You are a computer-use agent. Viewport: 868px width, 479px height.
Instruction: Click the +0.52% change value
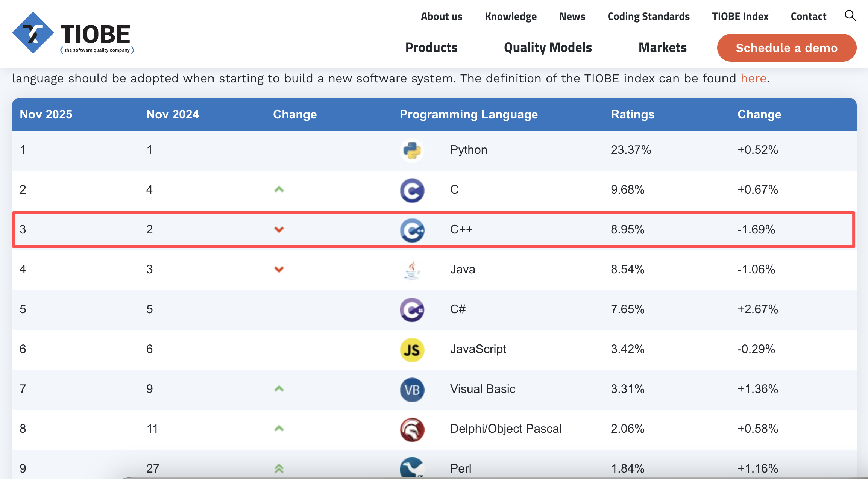click(x=758, y=150)
